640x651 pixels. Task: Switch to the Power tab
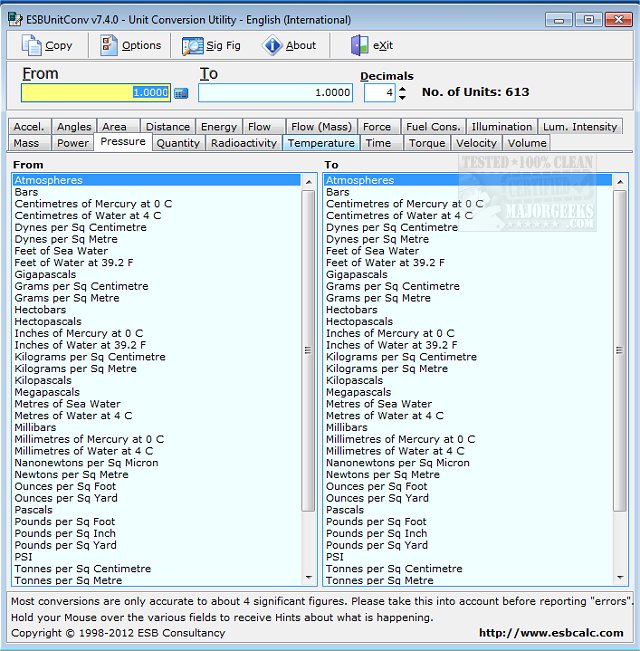click(73, 143)
